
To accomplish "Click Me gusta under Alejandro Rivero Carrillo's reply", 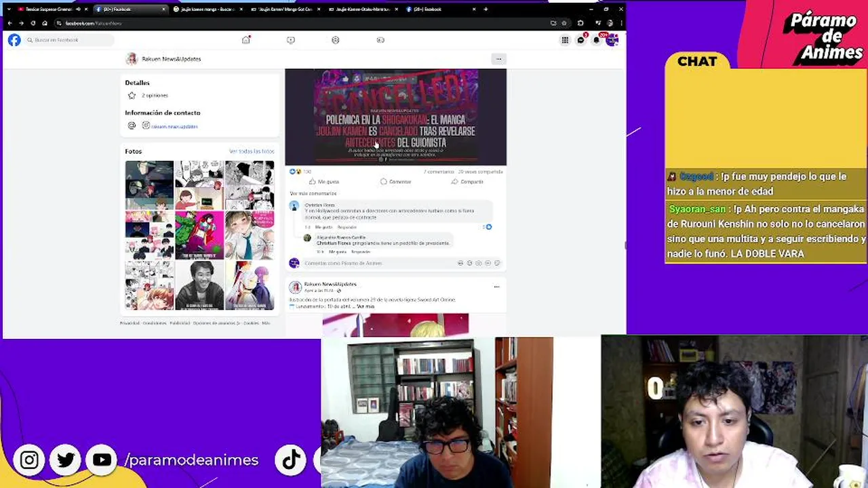I will click(x=337, y=252).
